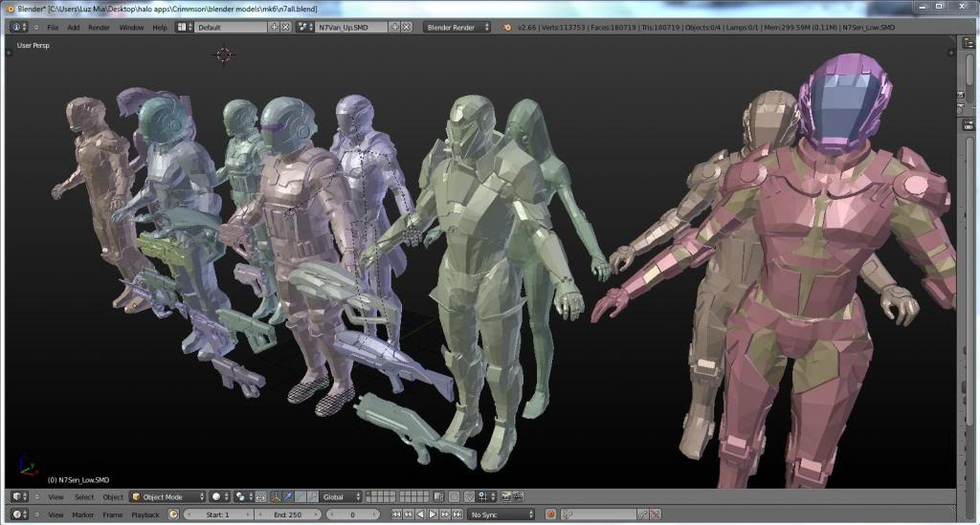
Task: Delete the N7Van_Up.SMD scene with X icon
Action: 407,27
